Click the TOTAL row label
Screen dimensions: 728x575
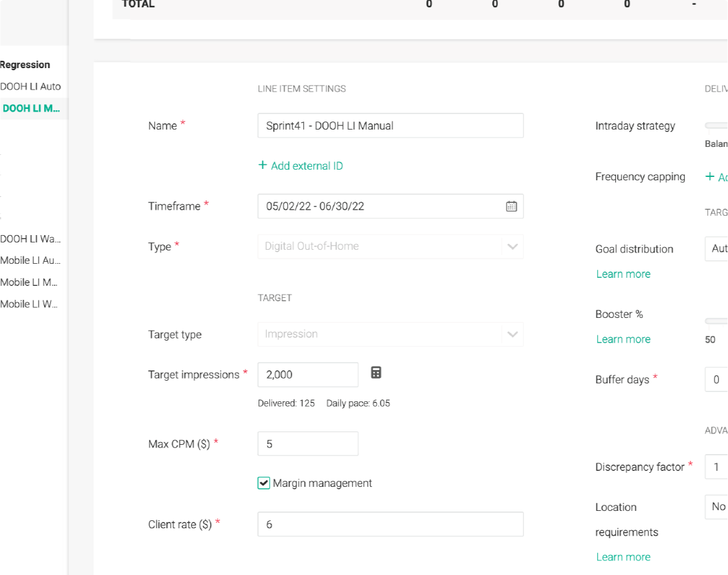pyautogui.click(x=138, y=4)
